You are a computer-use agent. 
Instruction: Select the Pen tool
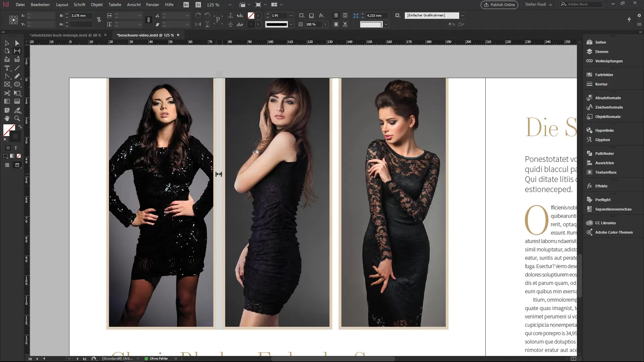[x=7, y=76]
